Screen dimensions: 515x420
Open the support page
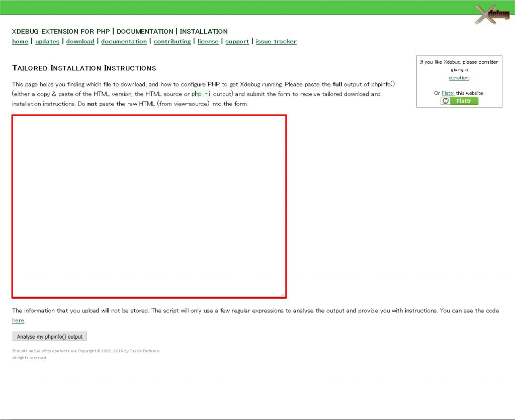click(x=237, y=41)
